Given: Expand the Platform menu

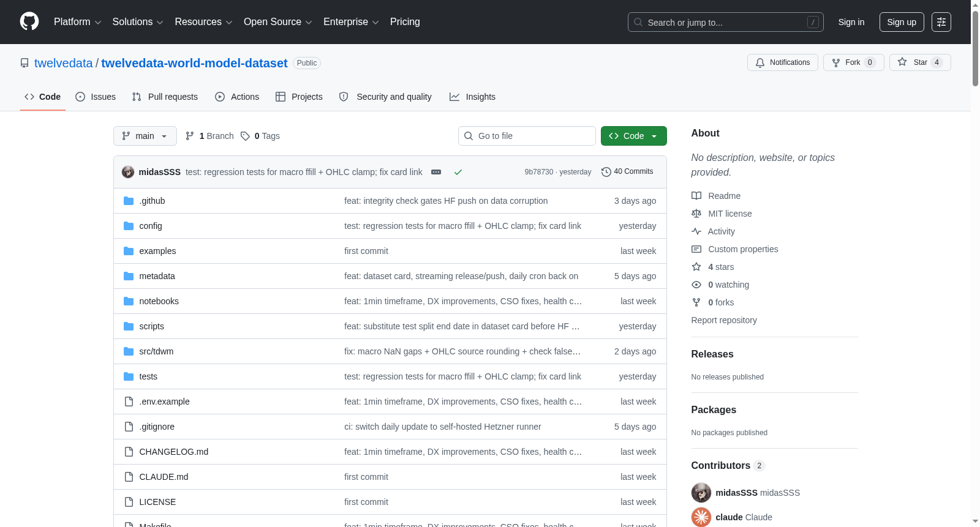Looking at the screenshot, I should click(77, 22).
